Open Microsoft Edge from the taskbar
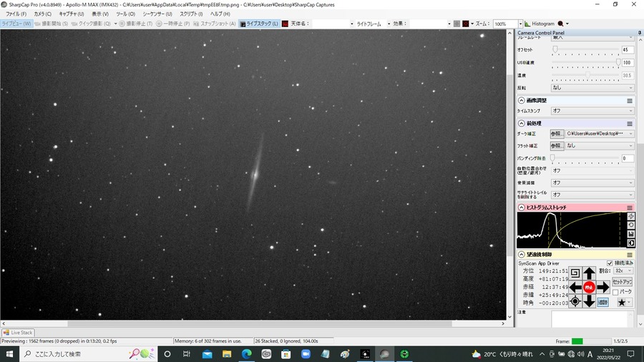 (246, 354)
